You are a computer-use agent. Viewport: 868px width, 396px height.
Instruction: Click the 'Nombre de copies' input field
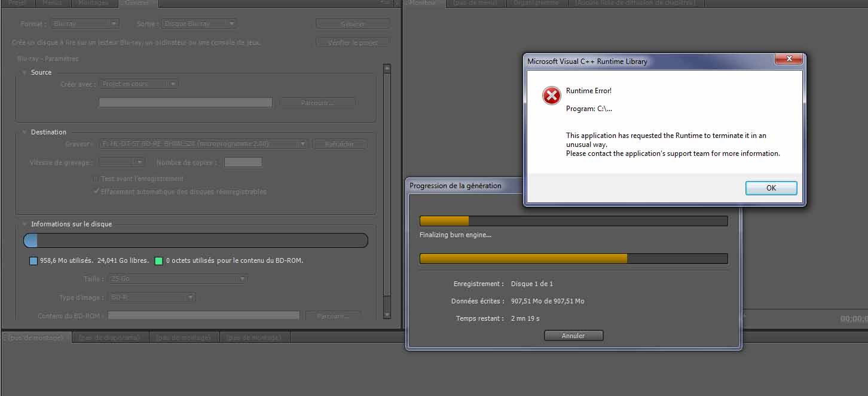[243, 162]
